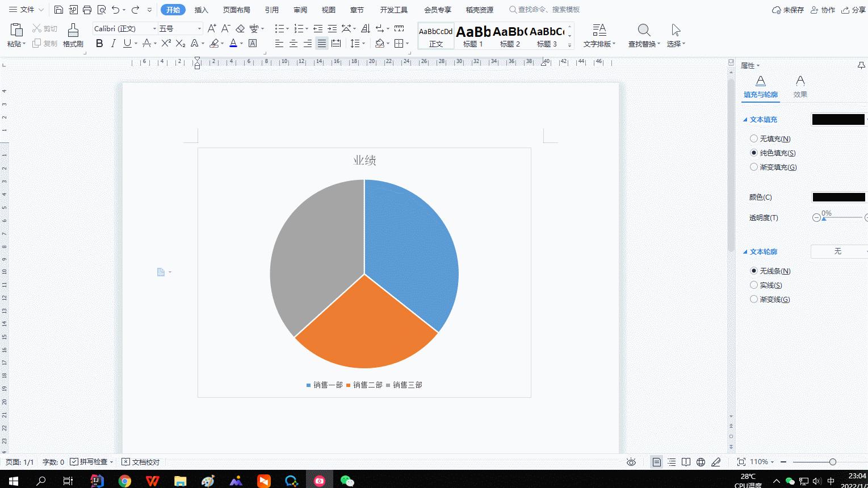This screenshot has height=488, width=868.
Task: Select the Format Painter (格式刷) tool
Action: (72, 34)
